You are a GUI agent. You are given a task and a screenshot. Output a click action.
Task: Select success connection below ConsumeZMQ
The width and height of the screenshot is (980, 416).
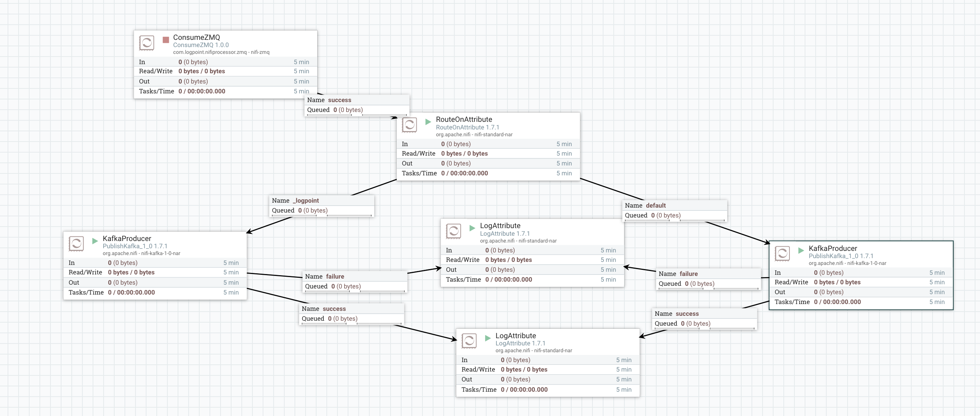pos(356,105)
